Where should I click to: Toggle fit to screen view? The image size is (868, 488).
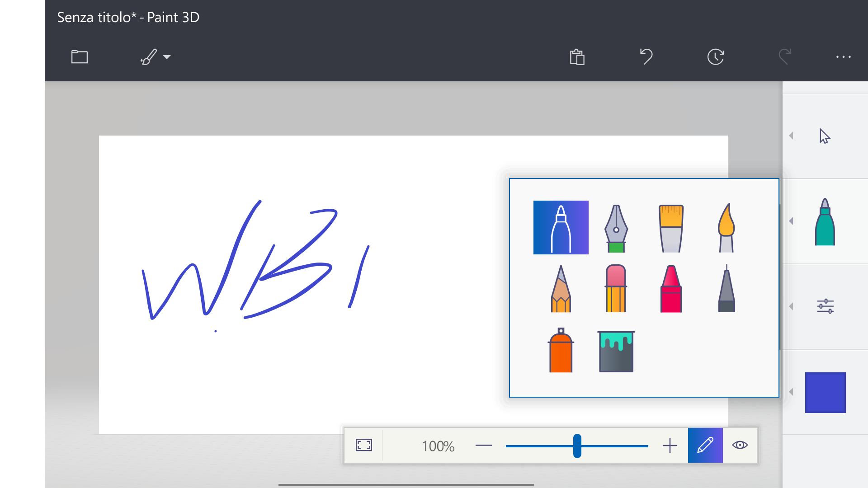(x=363, y=446)
